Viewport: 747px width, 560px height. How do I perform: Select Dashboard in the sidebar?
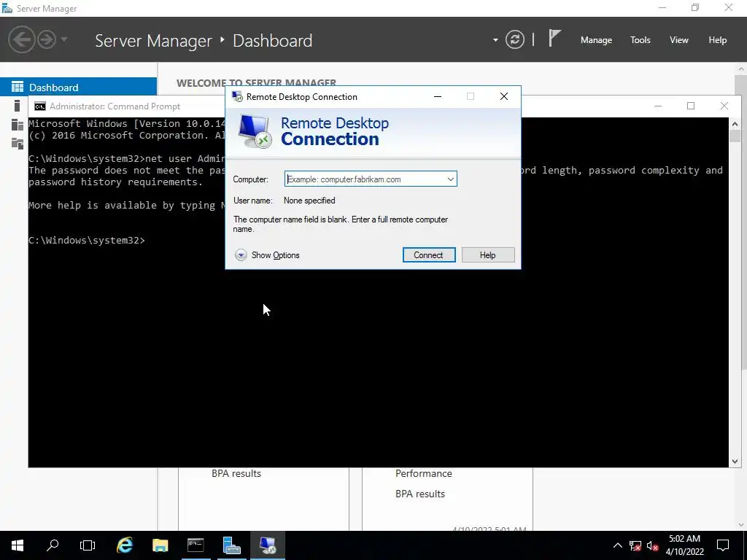click(78, 87)
